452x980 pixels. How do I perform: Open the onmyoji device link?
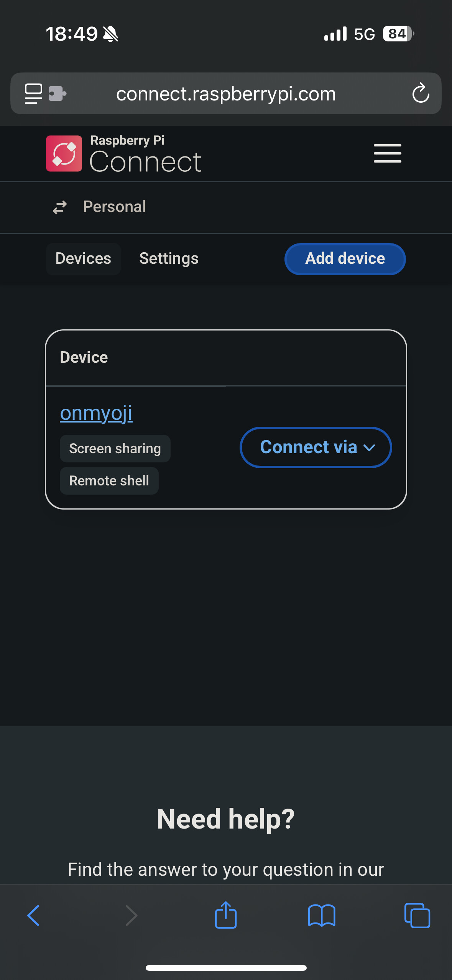(96, 413)
